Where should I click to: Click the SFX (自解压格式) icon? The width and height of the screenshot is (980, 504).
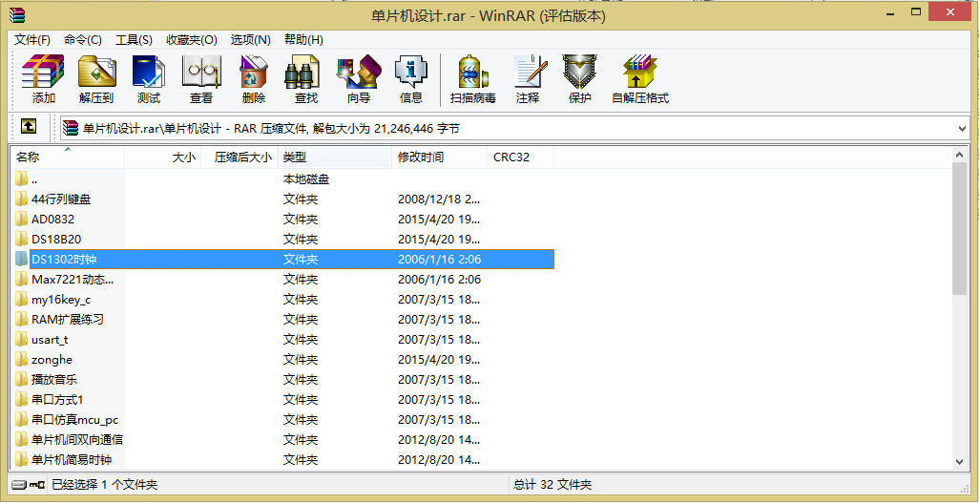coord(640,79)
